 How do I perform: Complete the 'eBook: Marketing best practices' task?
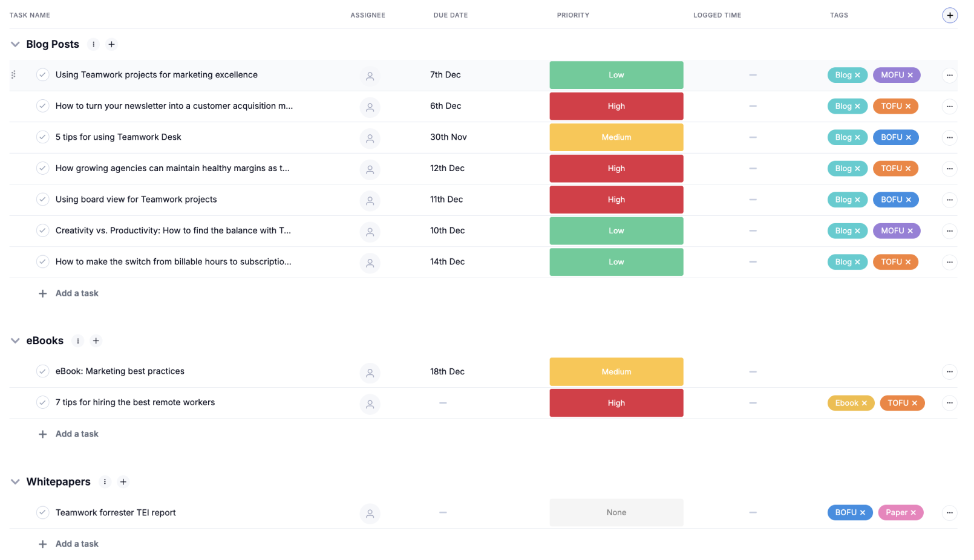[x=42, y=371]
